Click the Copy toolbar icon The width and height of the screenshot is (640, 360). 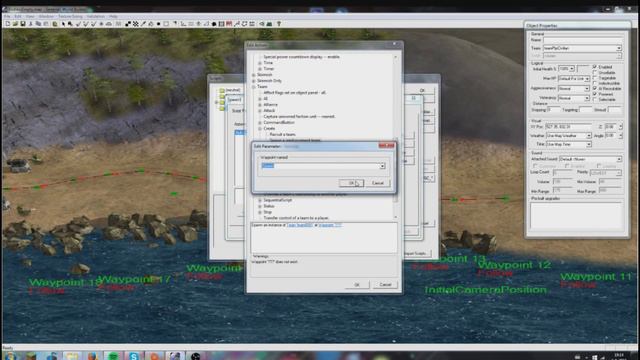pyautogui.click(x=38, y=24)
